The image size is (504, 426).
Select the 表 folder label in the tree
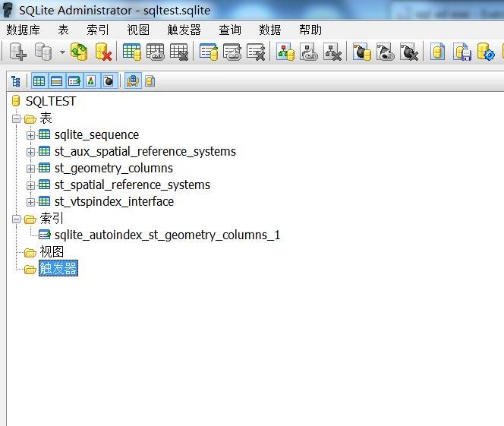tap(46, 118)
